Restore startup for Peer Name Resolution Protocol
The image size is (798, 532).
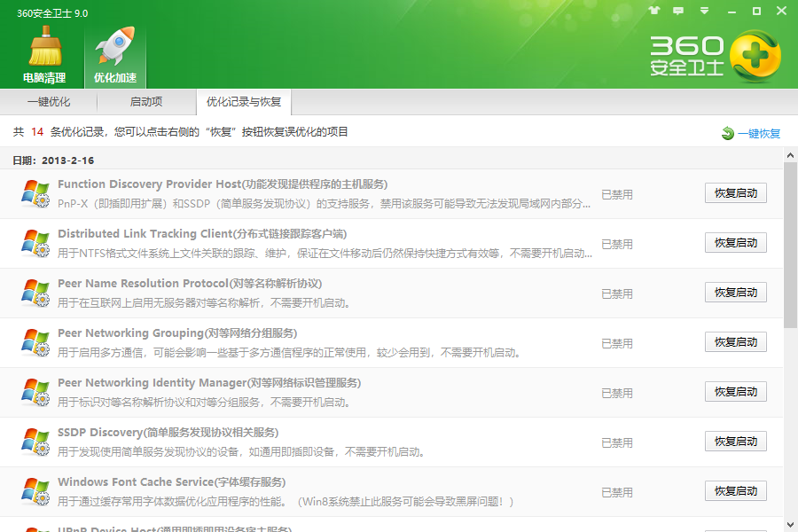[x=735, y=293]
